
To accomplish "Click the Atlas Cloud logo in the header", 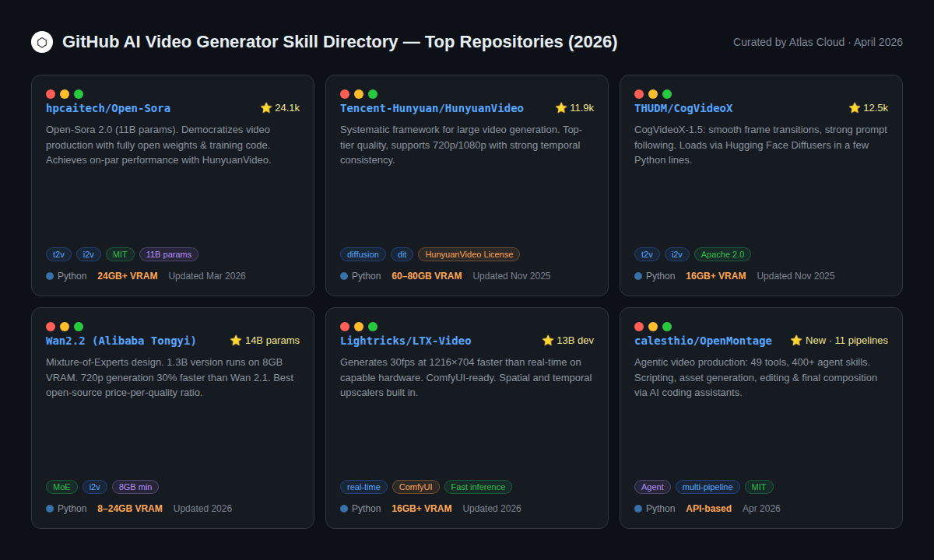I will point(41,42).
